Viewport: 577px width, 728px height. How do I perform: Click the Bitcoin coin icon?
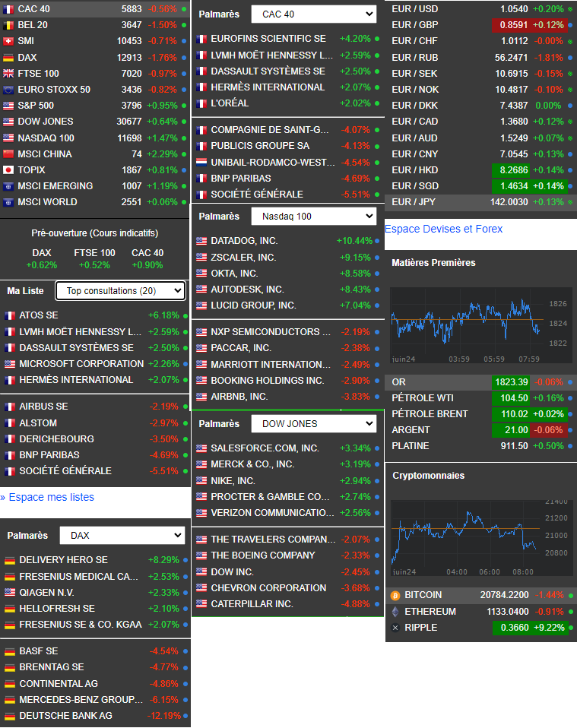tap(395, 595)
